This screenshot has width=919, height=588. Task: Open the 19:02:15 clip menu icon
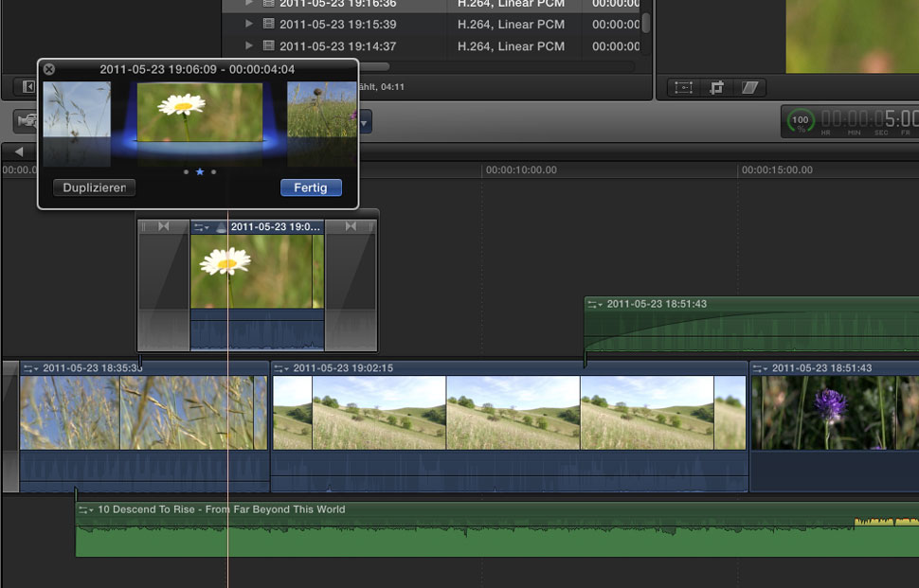pos(281,368)
